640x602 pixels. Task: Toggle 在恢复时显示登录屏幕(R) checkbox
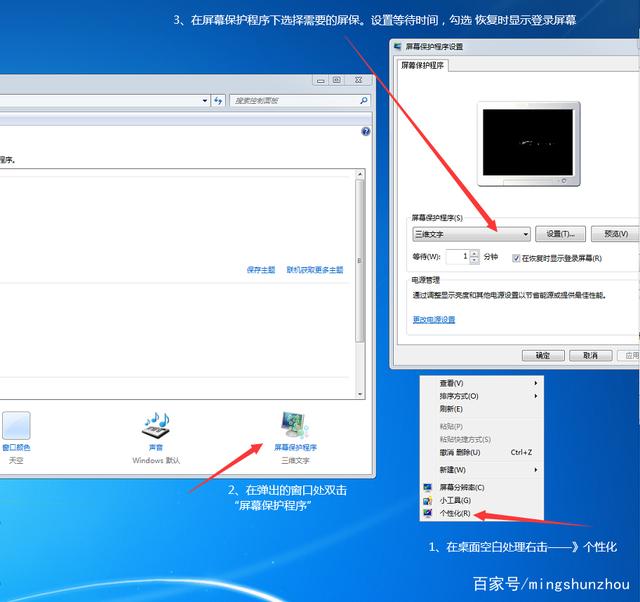[x=516, y=258]
